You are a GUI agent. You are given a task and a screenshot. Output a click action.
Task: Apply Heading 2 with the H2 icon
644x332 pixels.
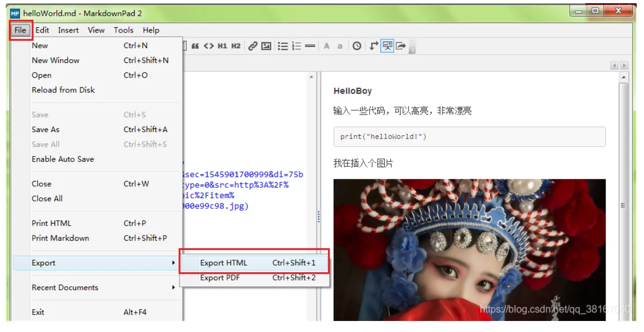[236, 46]
